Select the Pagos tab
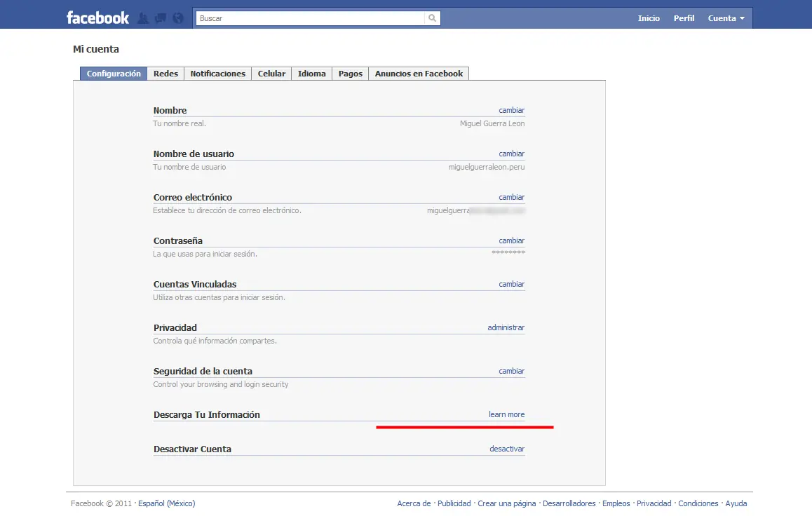This screenshot has height=516, width=812. (x=350, y=74)
